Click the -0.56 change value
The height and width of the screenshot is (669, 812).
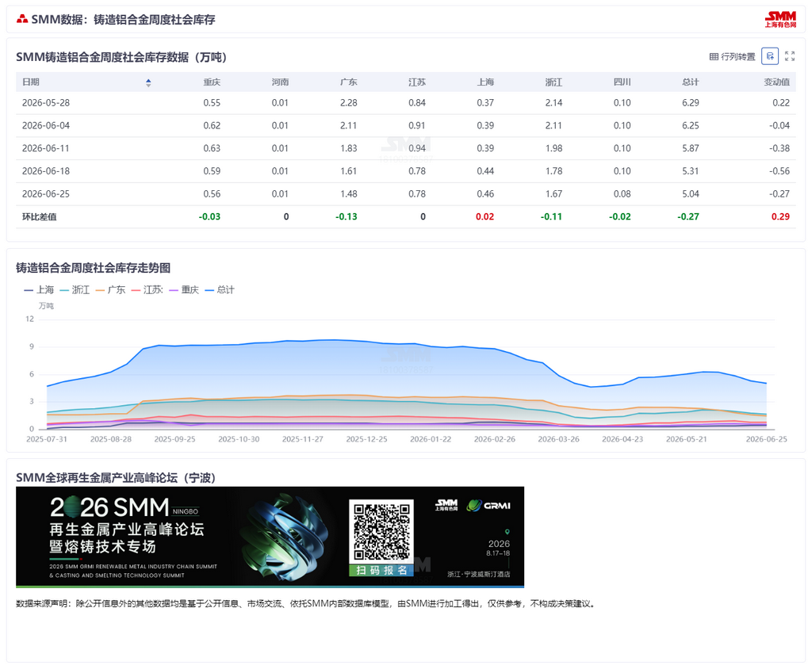click(779, 171)
